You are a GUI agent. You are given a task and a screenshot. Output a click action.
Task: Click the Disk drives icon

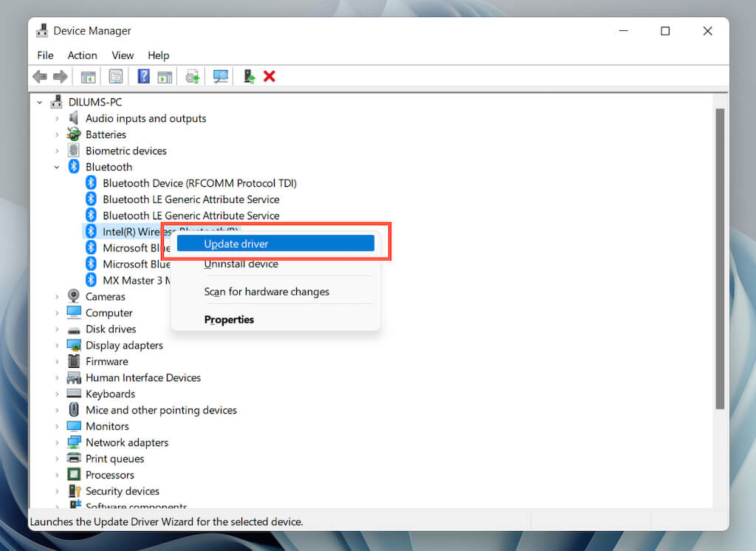tap(74, 329)
